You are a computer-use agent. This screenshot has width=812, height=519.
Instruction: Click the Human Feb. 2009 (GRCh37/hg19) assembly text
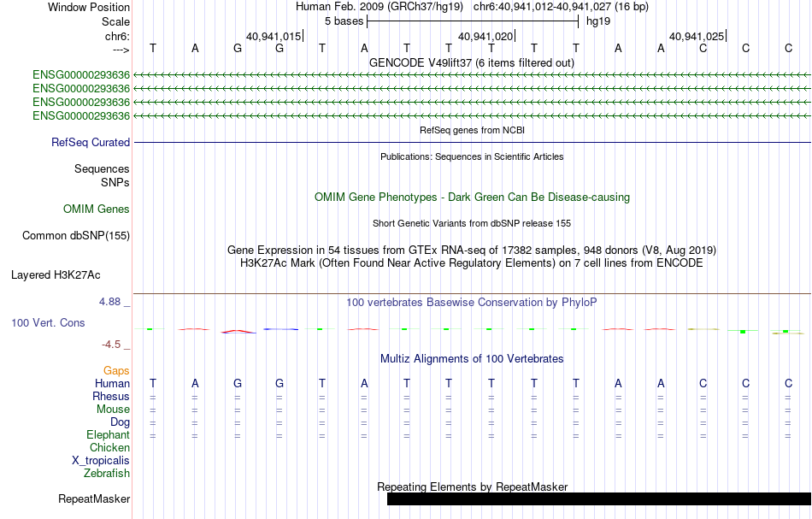click(381, 7)
